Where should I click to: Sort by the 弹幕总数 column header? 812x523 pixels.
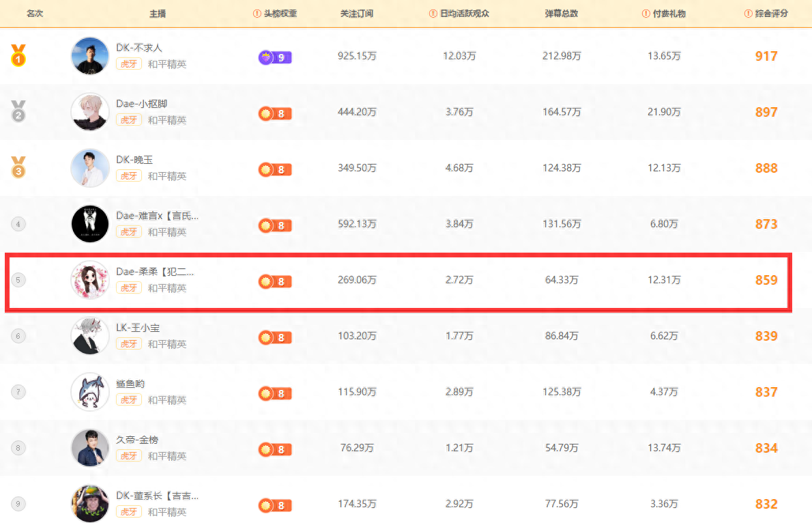click(562, 14)
